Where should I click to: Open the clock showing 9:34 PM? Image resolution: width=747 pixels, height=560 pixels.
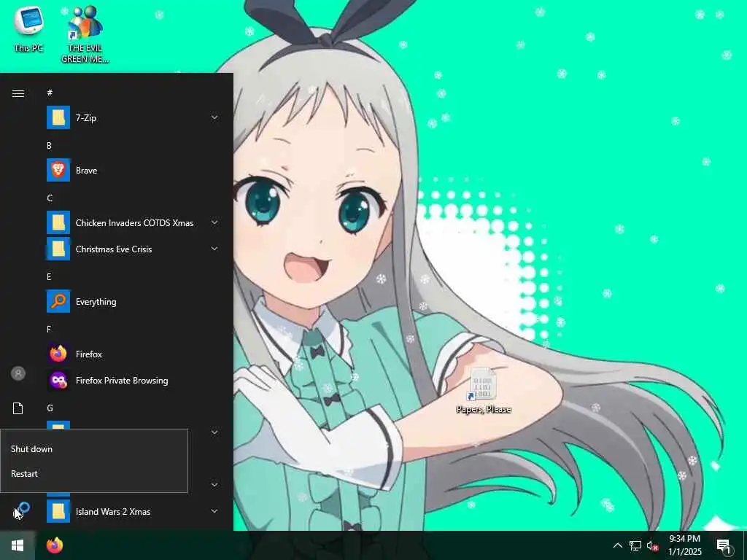(684, 545)
